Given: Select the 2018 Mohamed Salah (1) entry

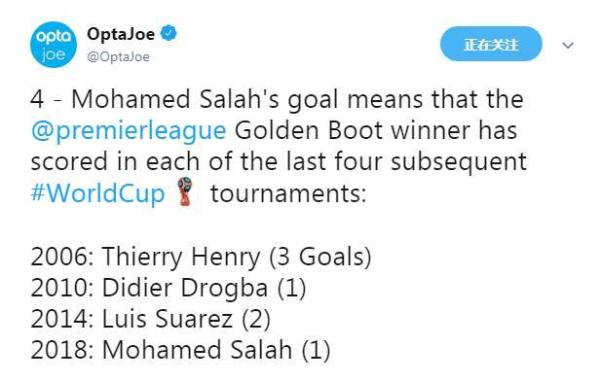Looking at the screenshot, I should point(181,350).
